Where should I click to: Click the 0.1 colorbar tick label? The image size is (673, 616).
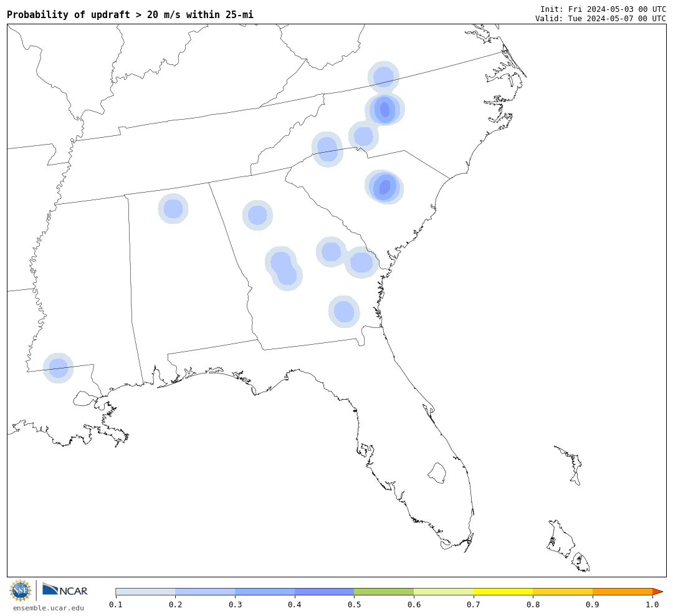click(x=116, y=604)
